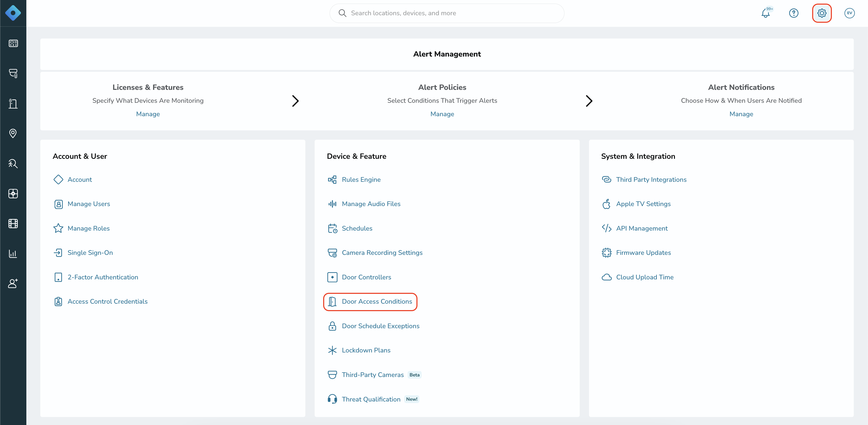
Task: Click the Door Controllers icon
Action: click(332, 277)
